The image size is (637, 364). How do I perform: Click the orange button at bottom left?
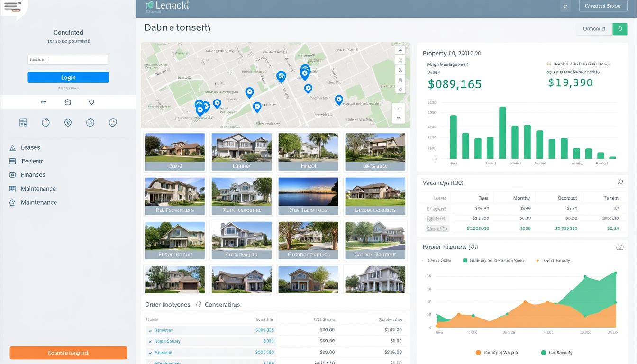pos(68,353)
